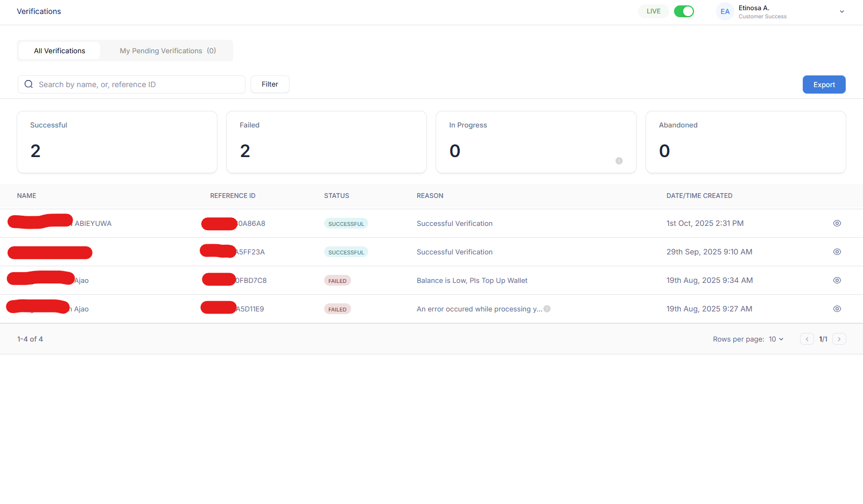Viewport: 863px width, 504px height.
Task: Click the info icon beside the error reason
Action: pos(547,308)
